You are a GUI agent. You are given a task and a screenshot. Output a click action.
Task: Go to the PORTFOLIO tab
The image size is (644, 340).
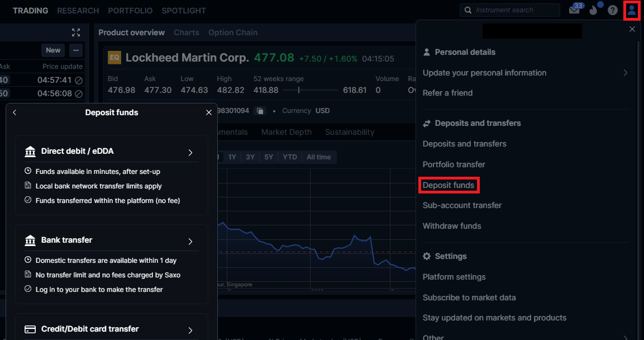[130, 11]
